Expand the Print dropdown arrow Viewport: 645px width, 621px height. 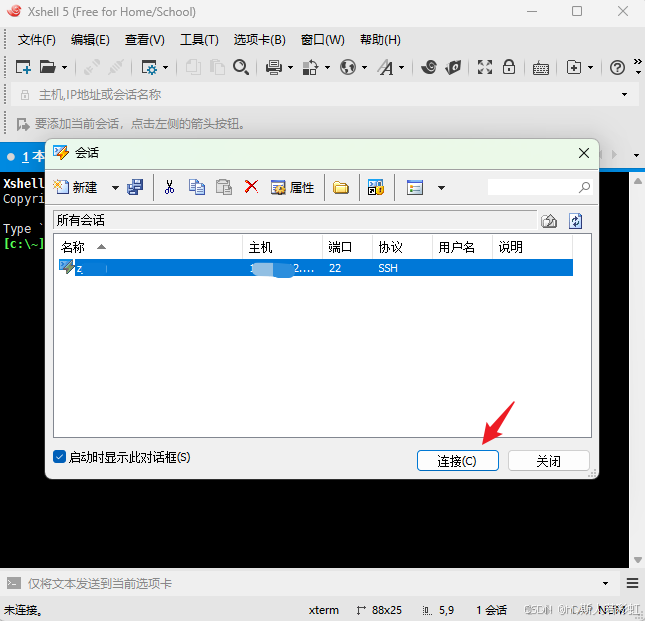290,67
